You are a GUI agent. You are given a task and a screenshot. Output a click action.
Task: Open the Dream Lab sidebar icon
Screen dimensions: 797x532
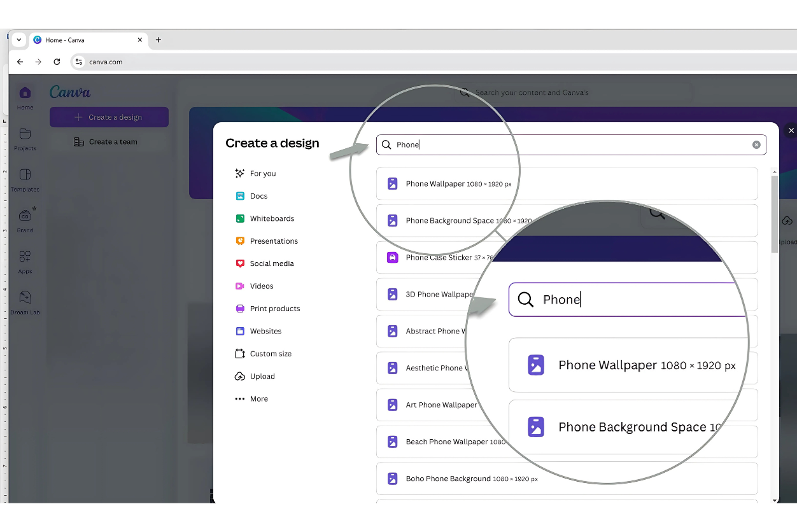pos(25,297)
